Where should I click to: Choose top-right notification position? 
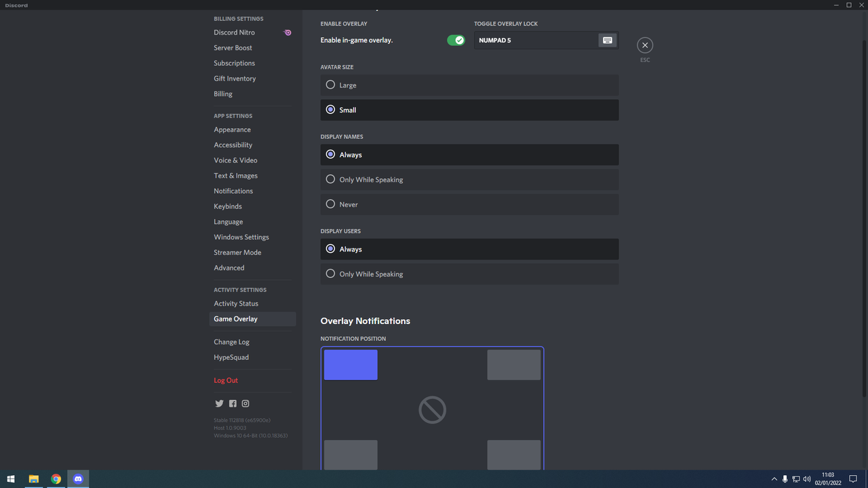514,365
